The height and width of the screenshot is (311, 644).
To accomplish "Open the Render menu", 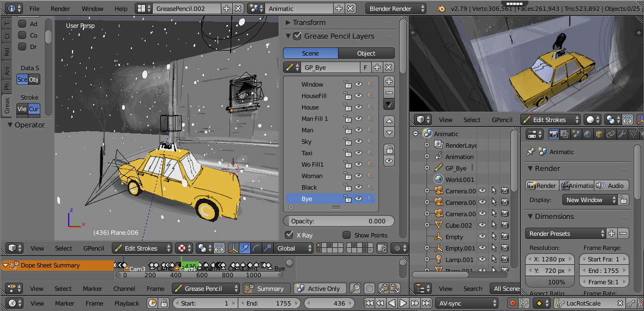I will tap(61, 9).
